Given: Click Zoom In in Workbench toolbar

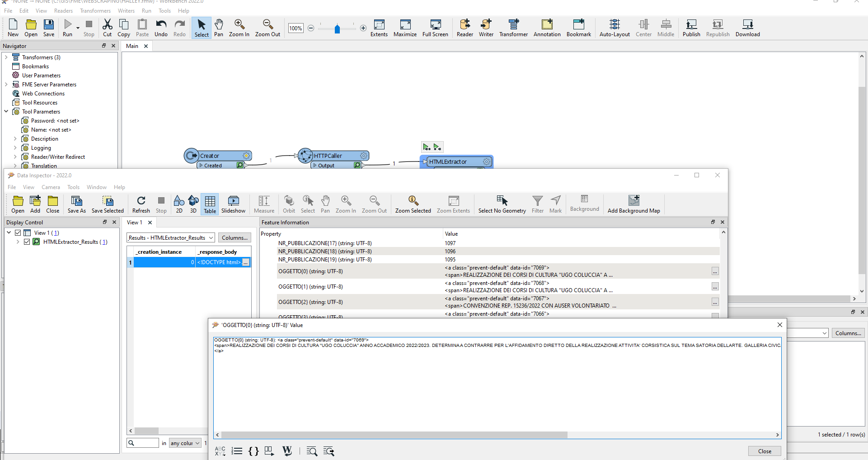Looking at the screenshot, I should [239, 28].
